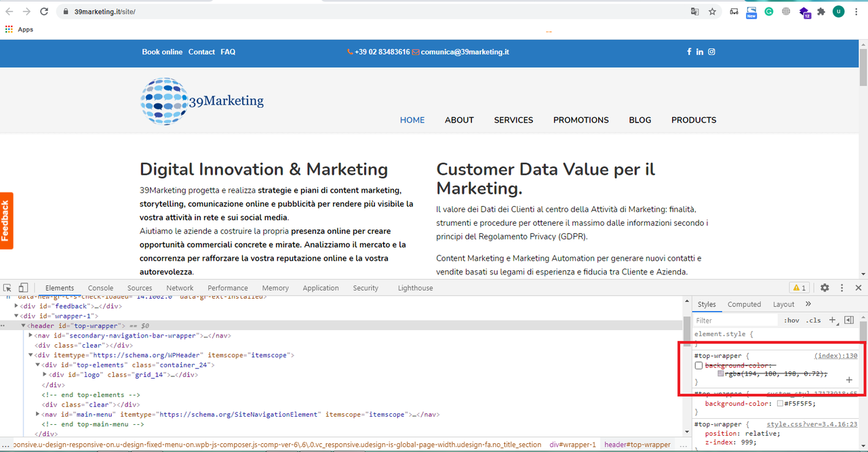Open the purple extension with 12 badge
868x452 pixels.
click(804, 12)
